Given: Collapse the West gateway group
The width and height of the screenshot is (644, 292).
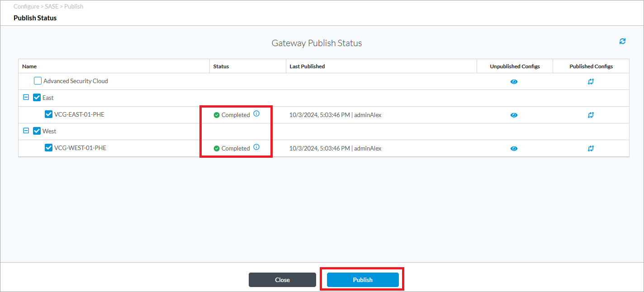Looking at the screenshot, I should (26, 131).
